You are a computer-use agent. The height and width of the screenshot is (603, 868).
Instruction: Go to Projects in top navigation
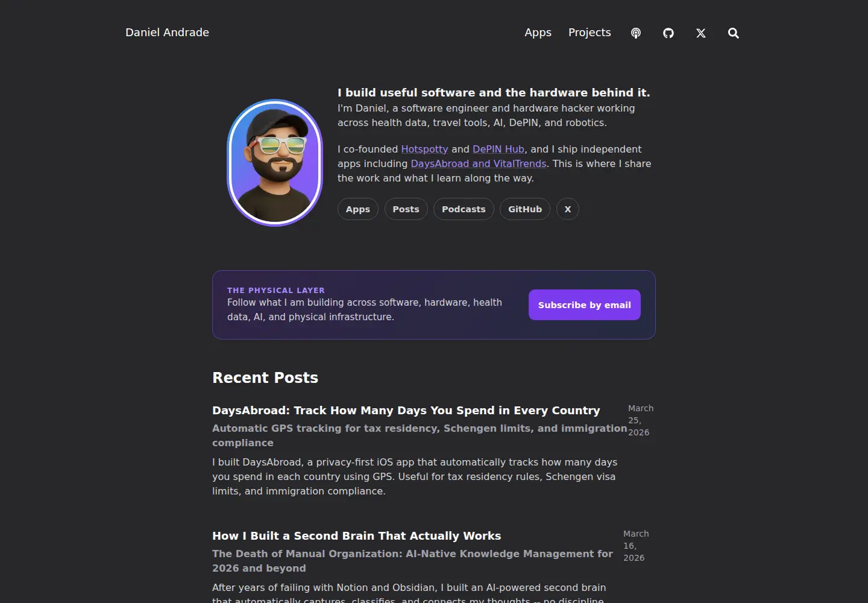coord(590,33)
